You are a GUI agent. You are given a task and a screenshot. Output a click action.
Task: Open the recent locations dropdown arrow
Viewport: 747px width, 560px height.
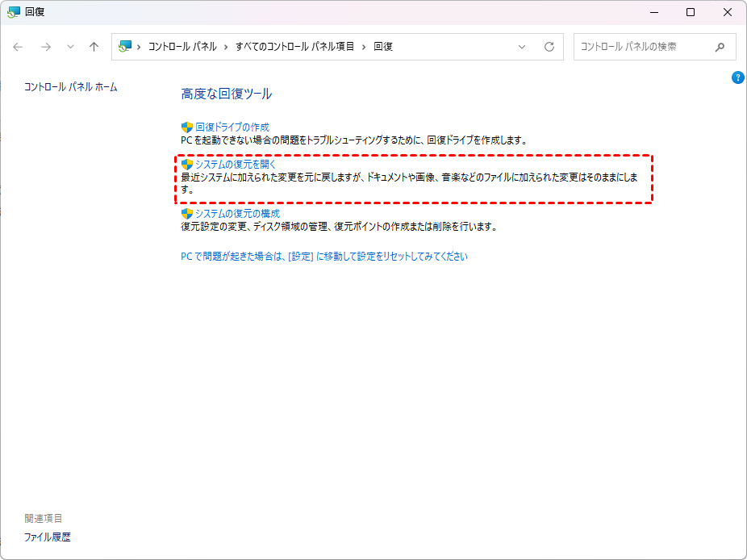pos(70,47)
